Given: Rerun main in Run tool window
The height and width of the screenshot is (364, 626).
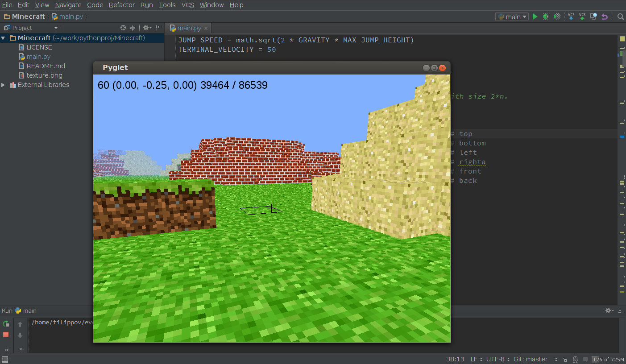Looking at the screenshot, I should click(6, 324).
